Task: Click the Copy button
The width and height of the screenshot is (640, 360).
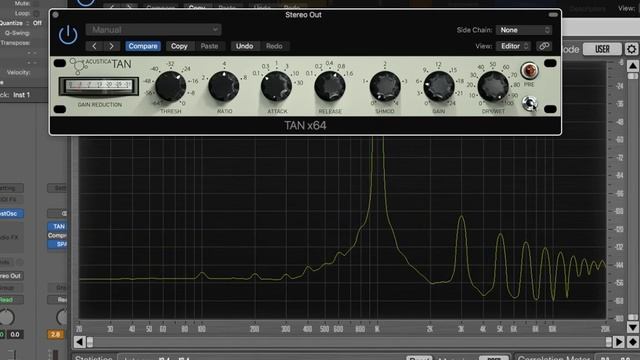Action: click(179, 46)
